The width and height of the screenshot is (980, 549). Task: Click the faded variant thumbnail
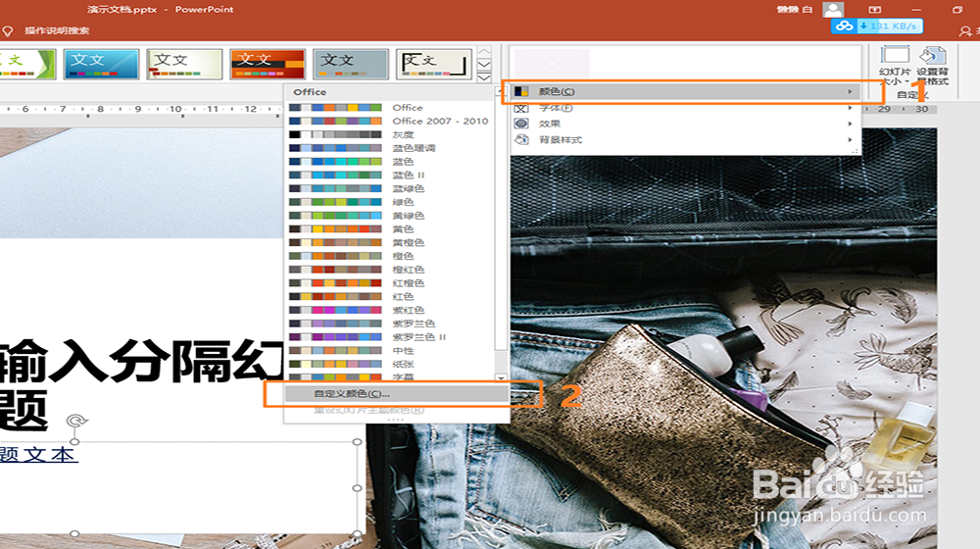(552, 63)
